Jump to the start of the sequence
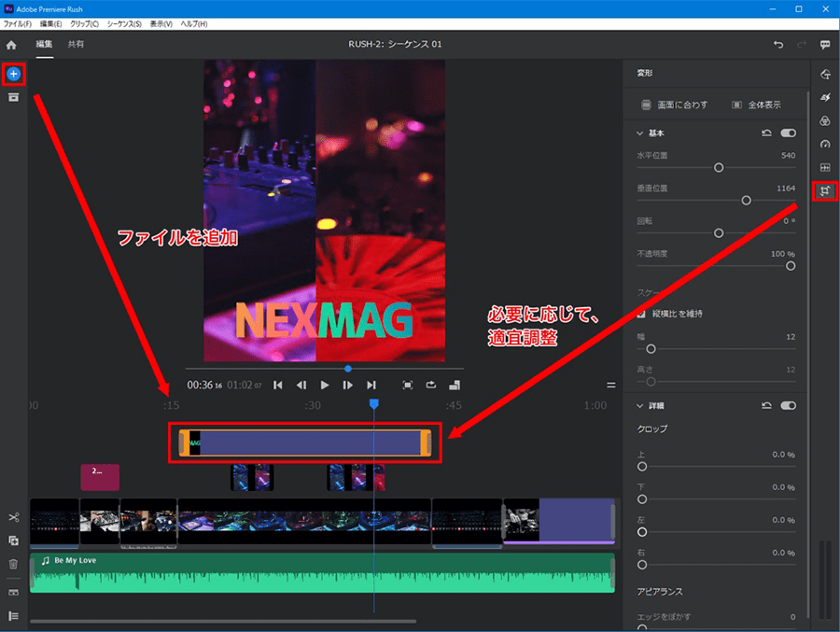Screen dimensions: 840x632 tap(277, 385)
